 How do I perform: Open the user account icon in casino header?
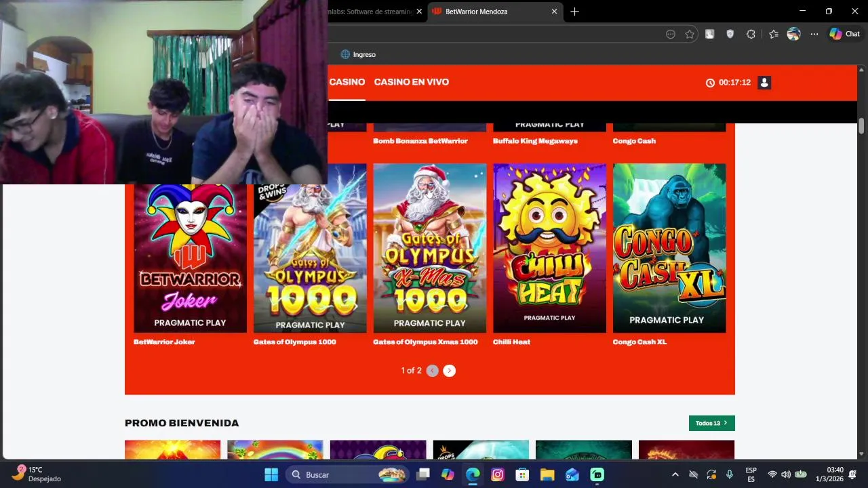point(764,82)
